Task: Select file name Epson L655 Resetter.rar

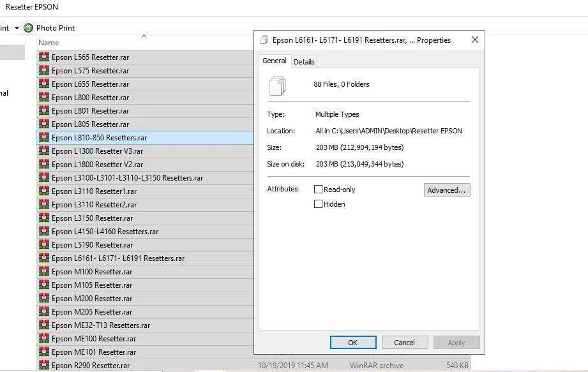Action: (x=91, y=84)
